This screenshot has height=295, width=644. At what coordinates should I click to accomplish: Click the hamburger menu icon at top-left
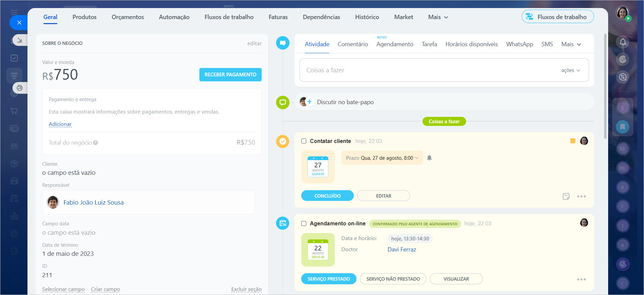(14, 12)
